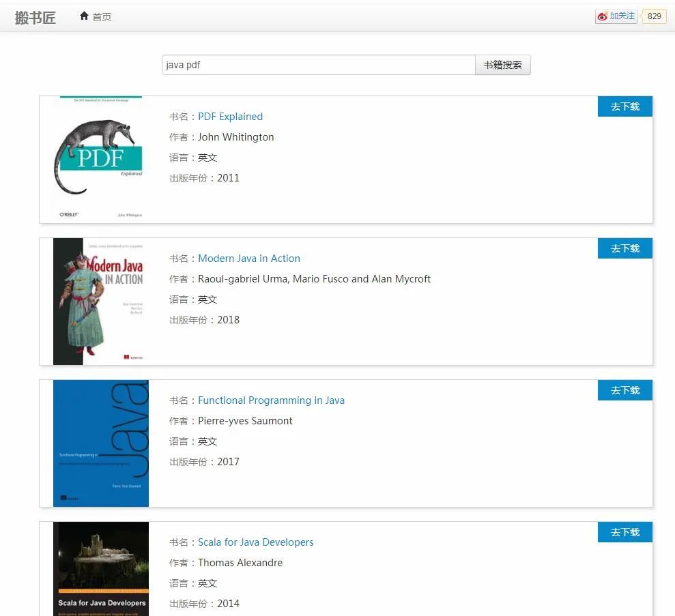Open the Modern Java in Action link

pyautogui.click(x=249, y=259)
